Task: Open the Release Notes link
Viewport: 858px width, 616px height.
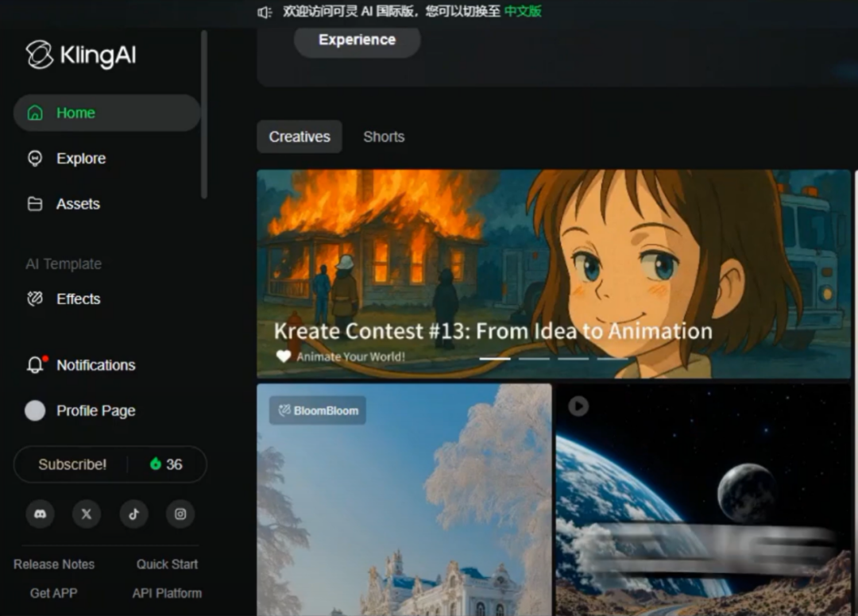Action: click(x=54, y=564)
